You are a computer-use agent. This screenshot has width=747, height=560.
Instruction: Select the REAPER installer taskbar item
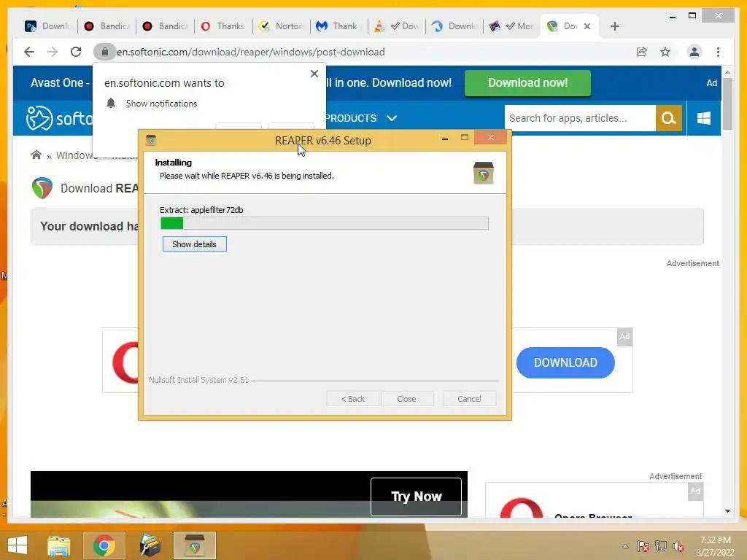point(194,545)
